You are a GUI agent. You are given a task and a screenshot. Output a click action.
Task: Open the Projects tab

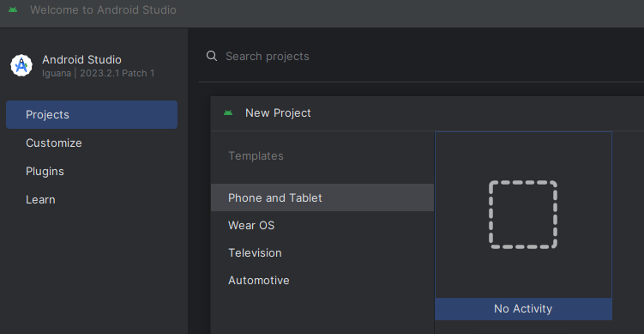pyautogui.click(x=92, y=115)
